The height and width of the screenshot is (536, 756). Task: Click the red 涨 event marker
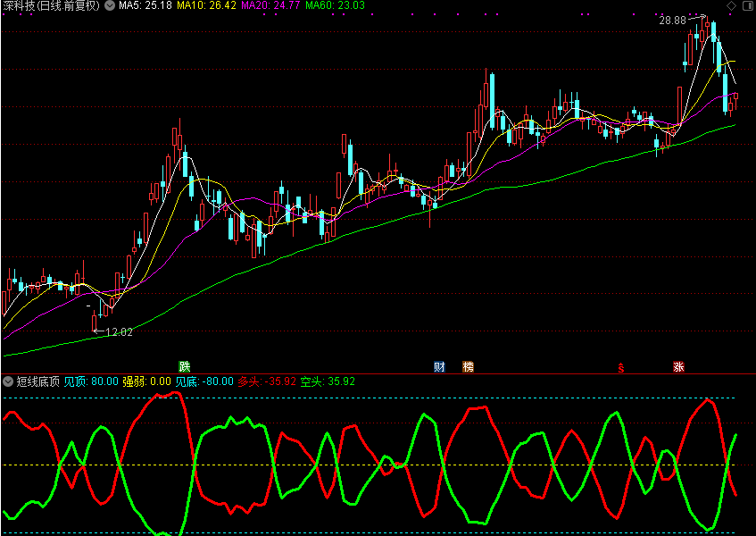point(678,366)
